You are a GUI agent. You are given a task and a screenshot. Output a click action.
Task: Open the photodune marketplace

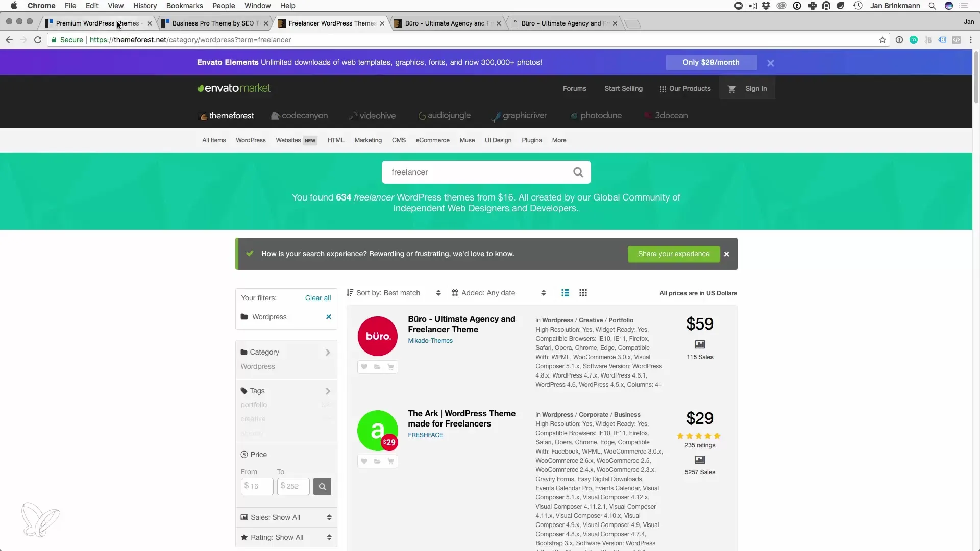tap(596, 116)
